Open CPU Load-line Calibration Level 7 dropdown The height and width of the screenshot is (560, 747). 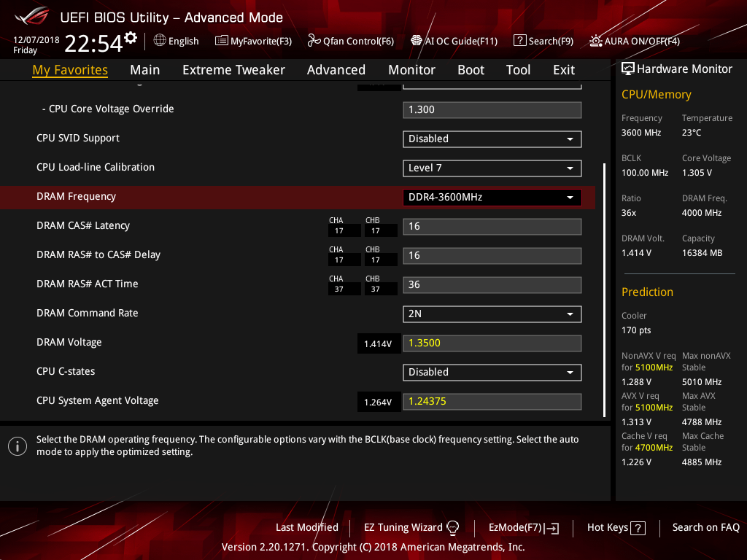[x=492, y=168]
